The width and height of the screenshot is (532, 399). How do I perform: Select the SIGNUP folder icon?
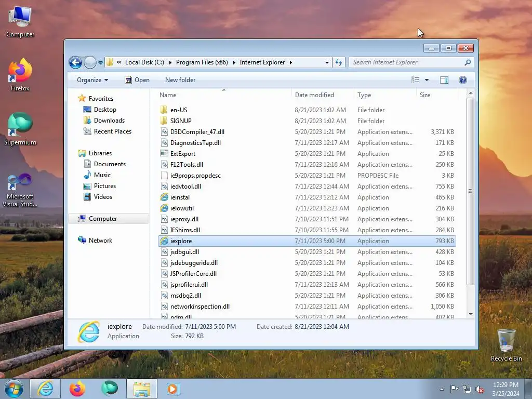pos(164,121)
